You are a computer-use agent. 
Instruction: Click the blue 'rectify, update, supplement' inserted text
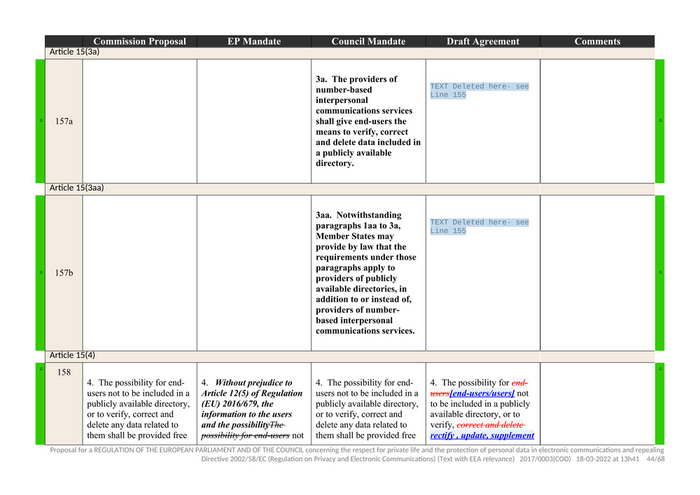482,436
